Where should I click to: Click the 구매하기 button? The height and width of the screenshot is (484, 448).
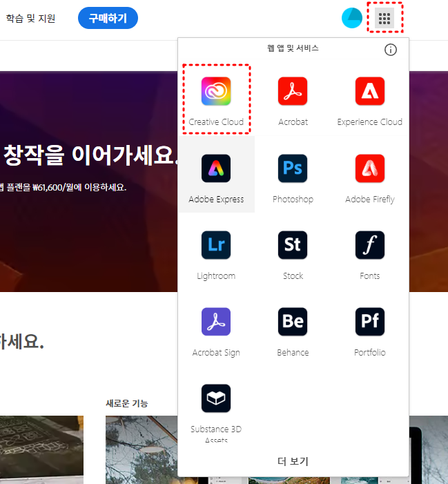point(108,18)
